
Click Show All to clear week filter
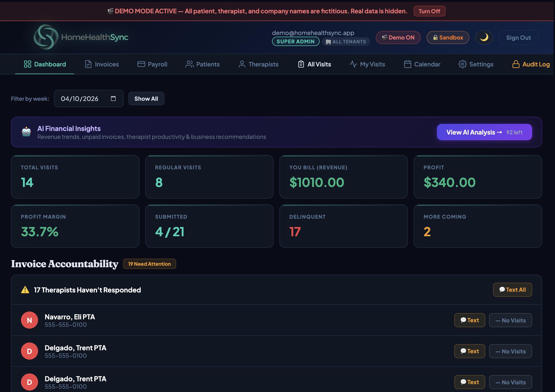[146, 98]
